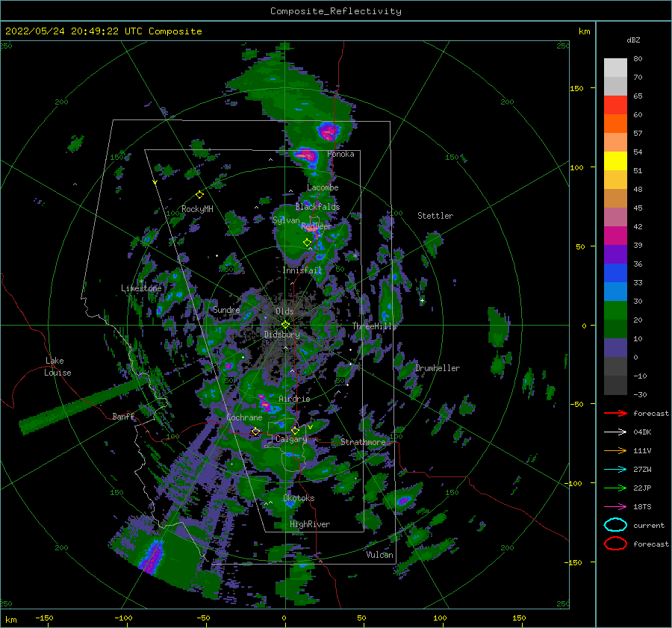Screen dimensions: 672x628
Task: Click the HighRiver label
Action: pyautogui.click(x=310, y=524)
